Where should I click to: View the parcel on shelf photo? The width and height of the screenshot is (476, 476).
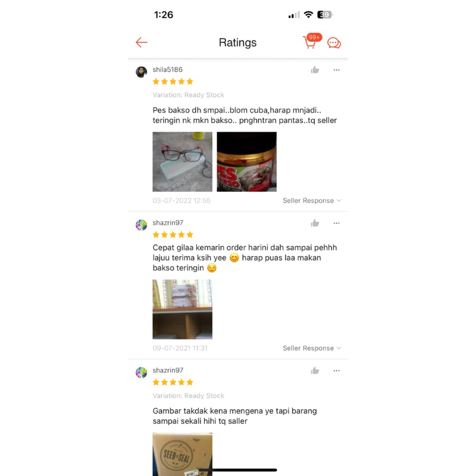click(x=183, y=309)
